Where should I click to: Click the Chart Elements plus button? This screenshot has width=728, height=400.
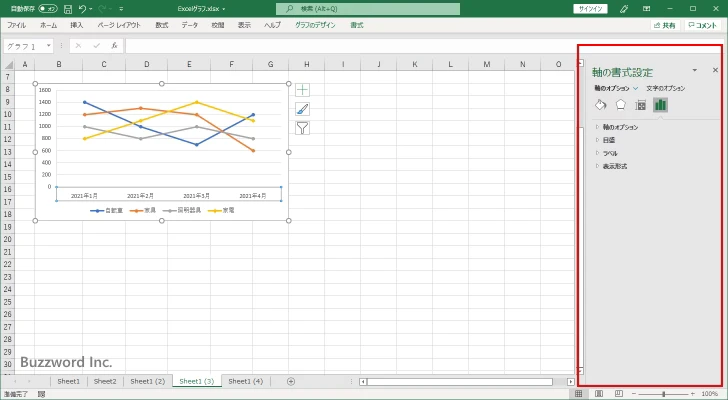tap(302, 90)
